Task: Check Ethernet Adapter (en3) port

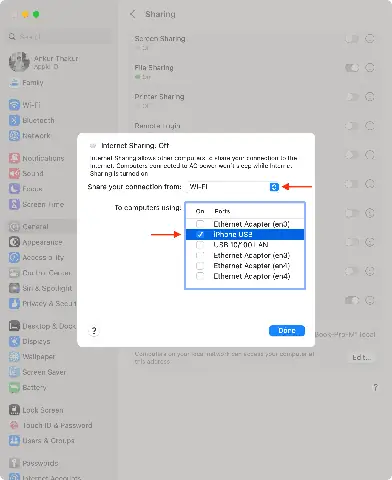Action: coord(200,255)
